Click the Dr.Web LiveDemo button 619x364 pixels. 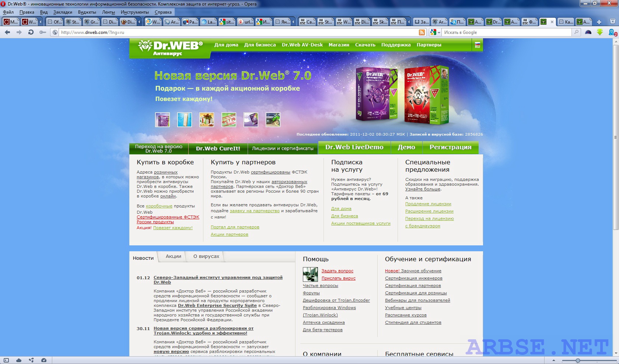tap(354, 147)
